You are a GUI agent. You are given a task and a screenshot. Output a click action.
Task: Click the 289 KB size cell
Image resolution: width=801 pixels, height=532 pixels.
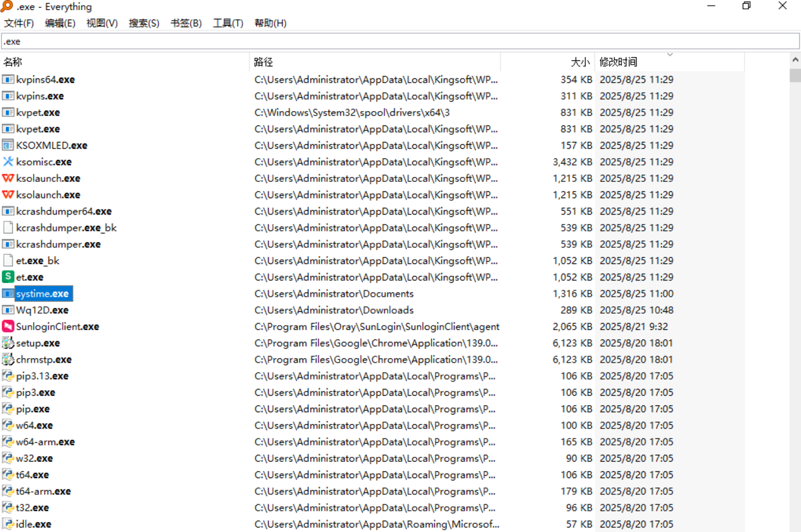click(576, 310)
